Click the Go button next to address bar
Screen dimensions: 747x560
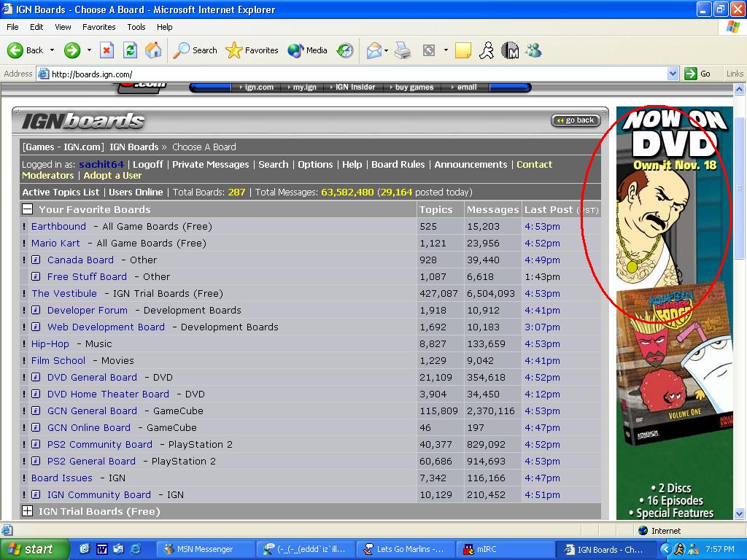pyautogui.click(x=698, y=74)
